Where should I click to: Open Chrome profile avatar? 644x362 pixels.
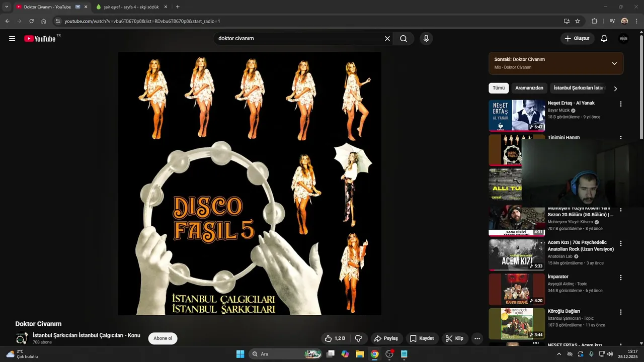(624, 21)
